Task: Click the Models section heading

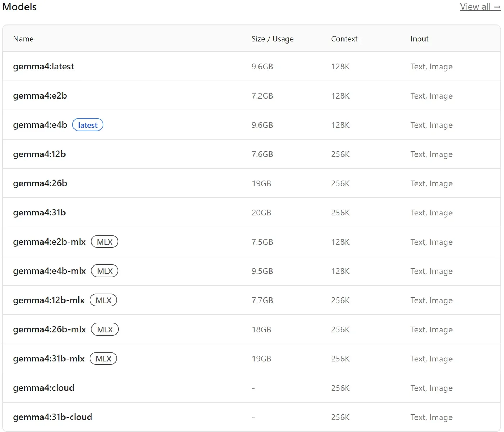Action: 19,7
